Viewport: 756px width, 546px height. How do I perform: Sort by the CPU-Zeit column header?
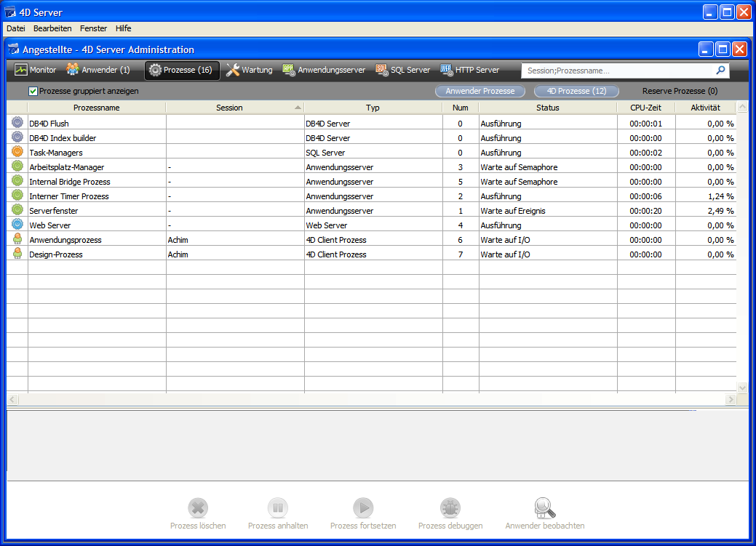[645, 108]
